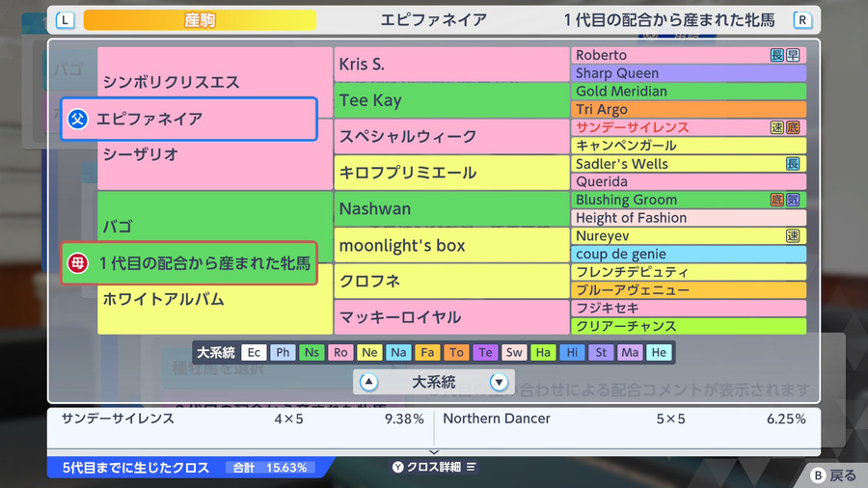
Task: Click the moonlight's box pedigree cell
Action: 451,245
